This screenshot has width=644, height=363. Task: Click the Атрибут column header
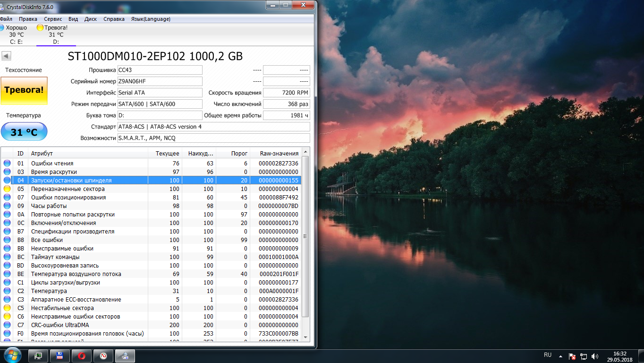pos(88,153)
